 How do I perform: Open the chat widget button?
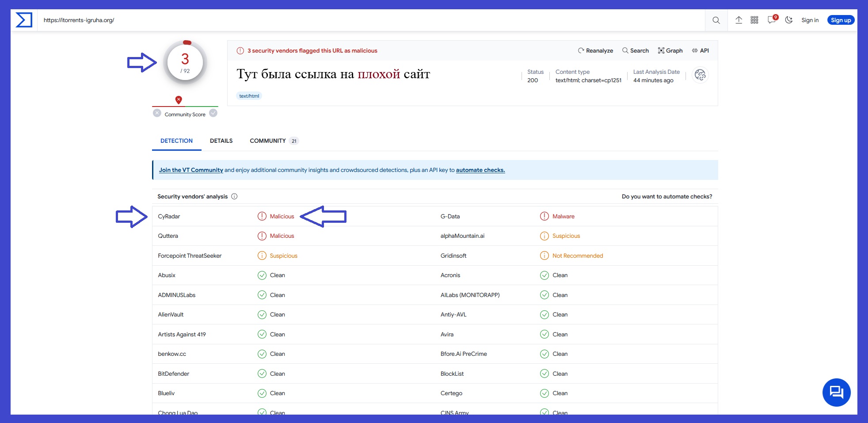(x=836, y=392)
